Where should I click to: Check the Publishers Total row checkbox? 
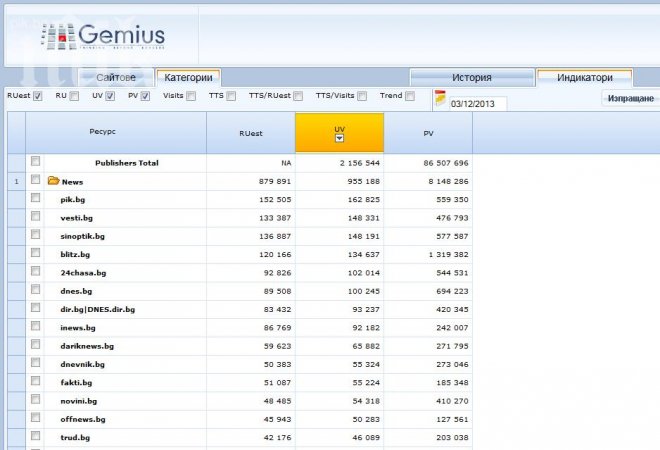pos(36,162)
